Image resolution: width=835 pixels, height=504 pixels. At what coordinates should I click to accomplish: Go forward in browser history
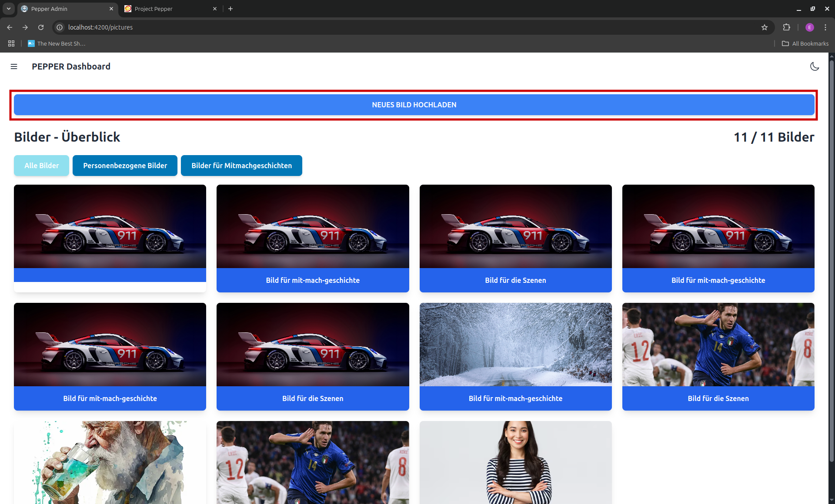pyautogui.click(x=25, y=27)
